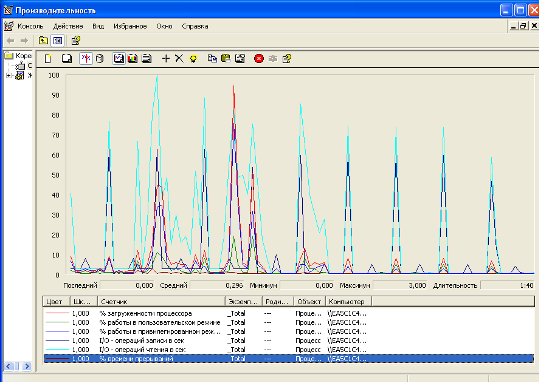Image resolution: width=539 pixels, height=382 pixels.
Task: Toggle View Current Activity button
Action: point(86,58)
